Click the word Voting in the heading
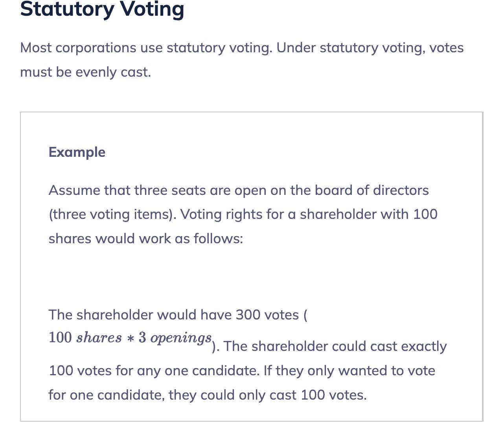The image size is (504, 422). pyautogui.click(x=152, y=9)
